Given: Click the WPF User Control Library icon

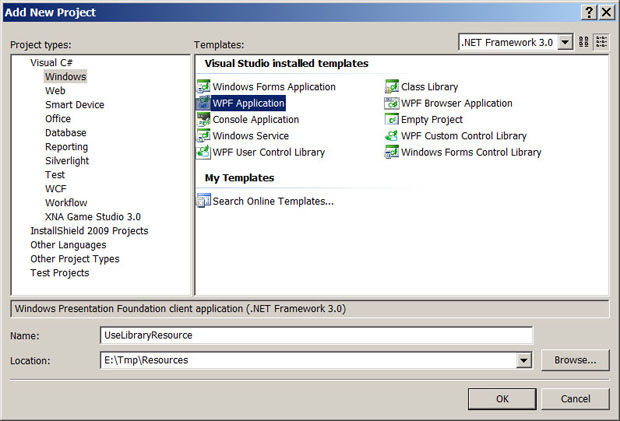Looking at the screenshot, I should point(204,152).
